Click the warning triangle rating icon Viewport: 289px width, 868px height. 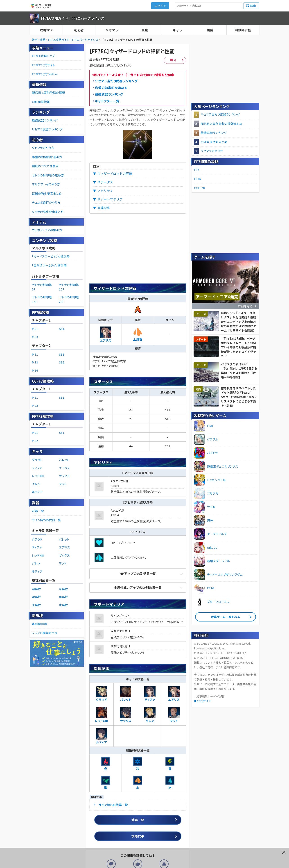click(164, 864)
